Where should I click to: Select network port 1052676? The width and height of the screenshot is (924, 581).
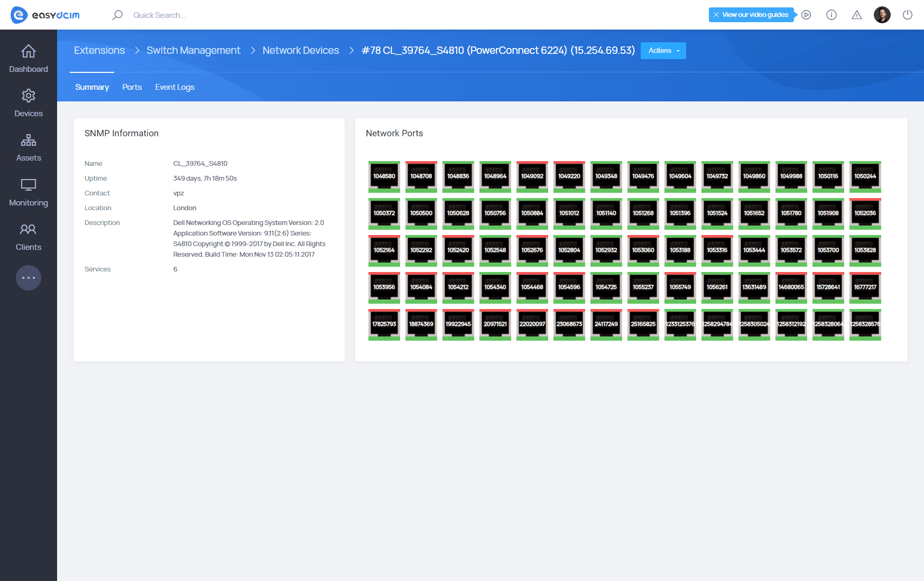click(x=532, y=250)
